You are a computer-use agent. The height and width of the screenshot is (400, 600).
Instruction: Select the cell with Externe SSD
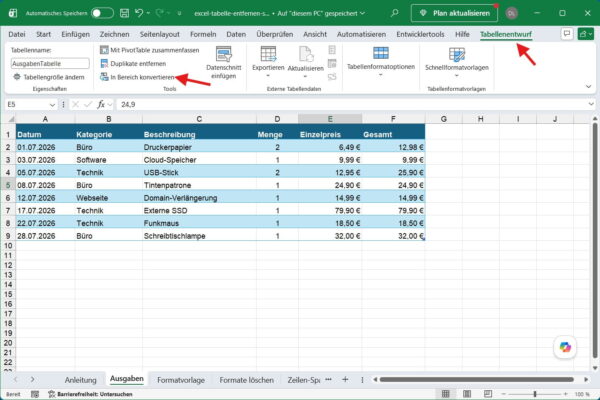coord(199,211)
